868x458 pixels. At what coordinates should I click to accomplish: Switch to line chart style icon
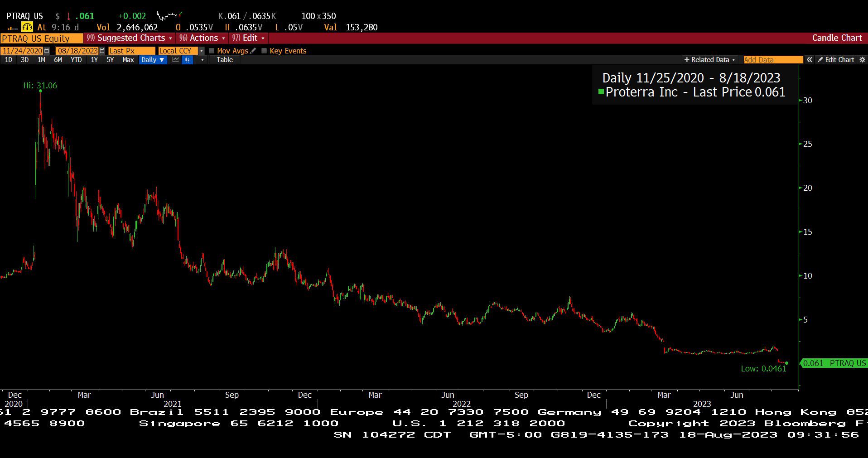(176, 60)
